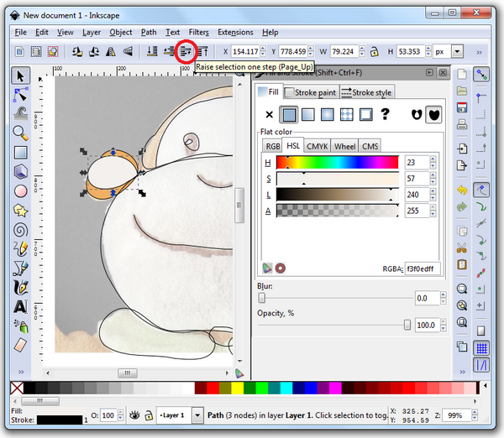Expand hidden commands bar chevron top right
The height and width of the screenshot is (438, 504).
tap(479, 52)
